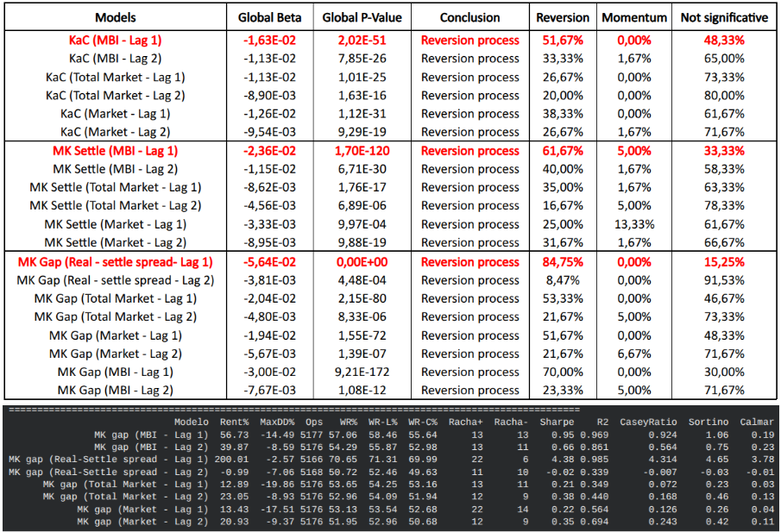Click terminal row 'MK gap (Market - Lag 2)'
This screenshot has width=781, height=532.
[x=142, y=522]
